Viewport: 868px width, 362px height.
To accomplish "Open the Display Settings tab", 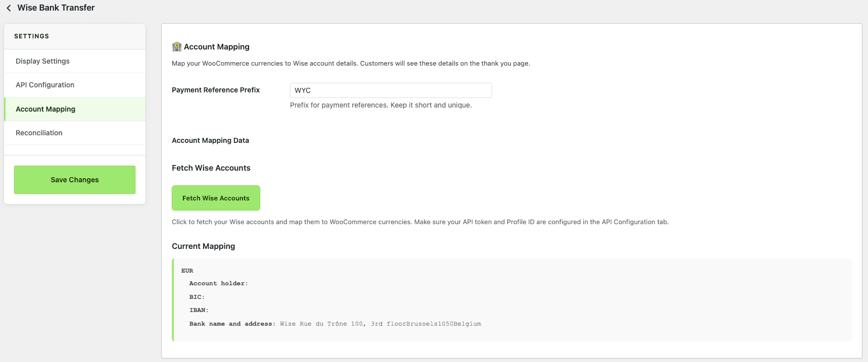I will (x=43, y=61).
